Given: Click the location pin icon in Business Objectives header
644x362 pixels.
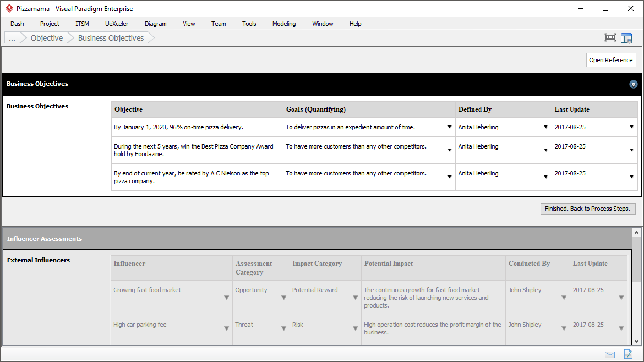Looking at the screenshot, I should point(634,84).
